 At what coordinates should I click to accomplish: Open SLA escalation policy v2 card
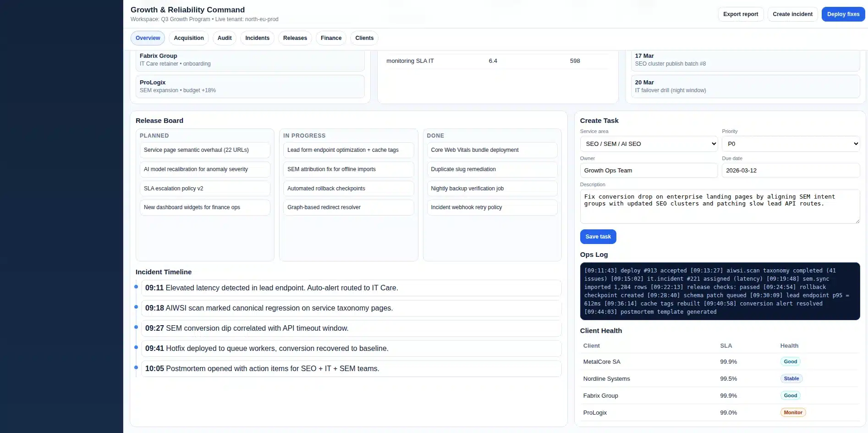click(x=205, y=189)
